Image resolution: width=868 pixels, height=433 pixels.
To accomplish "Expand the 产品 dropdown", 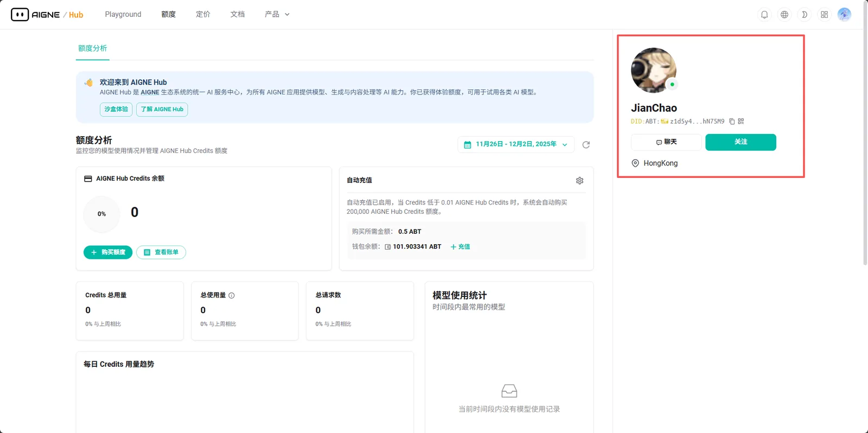I will click(x=277, y=15).
